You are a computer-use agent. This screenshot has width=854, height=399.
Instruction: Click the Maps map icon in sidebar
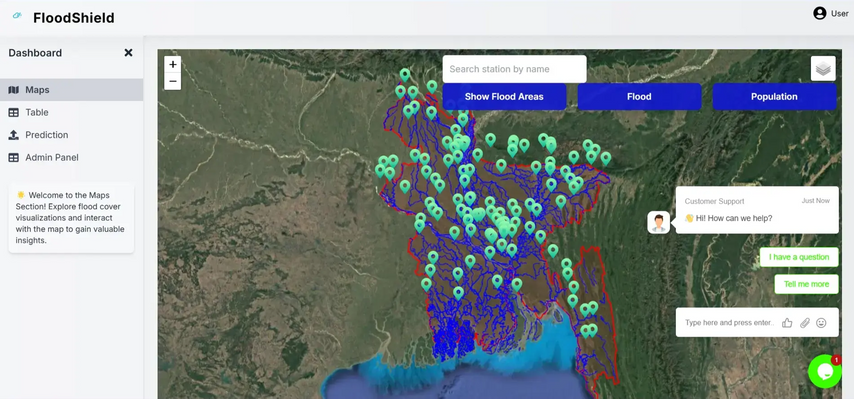pos(14,90)
